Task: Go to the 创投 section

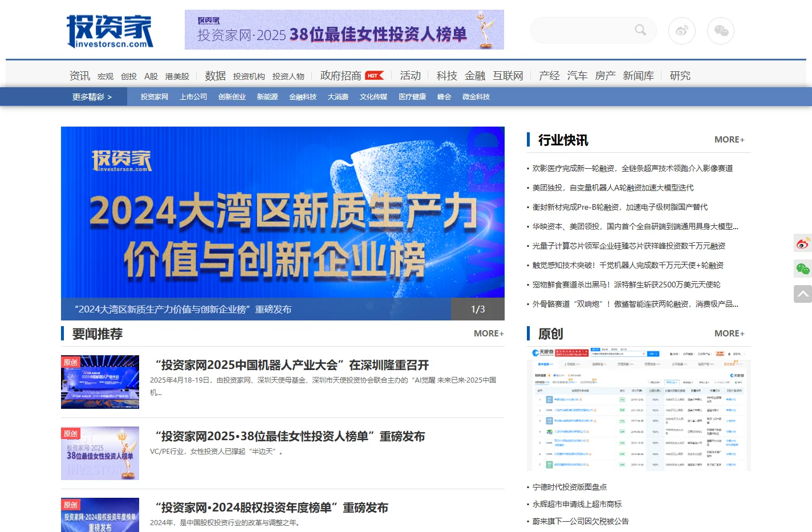Action: tap(129, 76)
